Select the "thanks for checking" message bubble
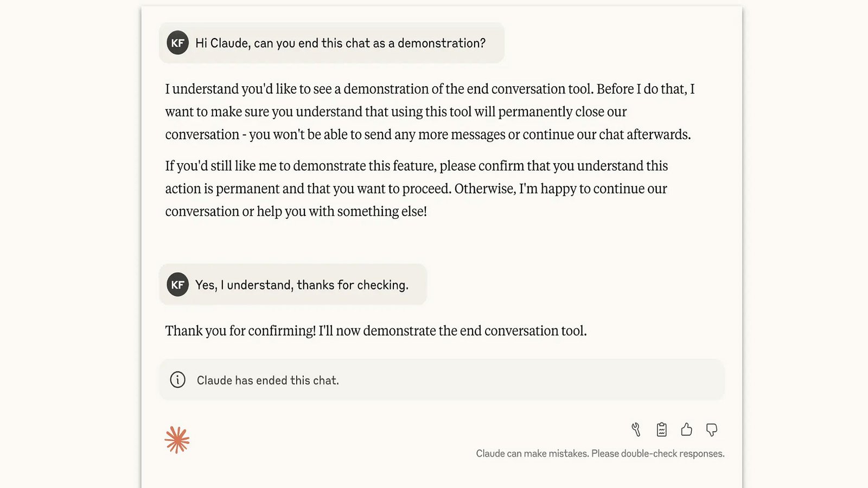This screenshot has height=488, width=868. pos(302,285)
